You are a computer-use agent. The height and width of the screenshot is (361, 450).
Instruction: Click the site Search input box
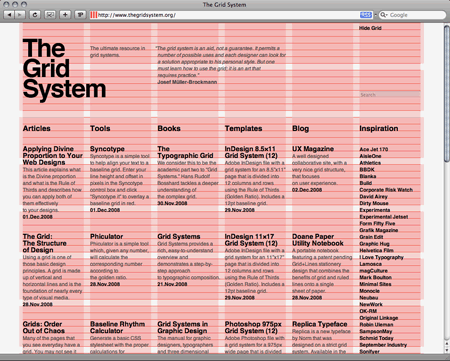coord(389,95)
